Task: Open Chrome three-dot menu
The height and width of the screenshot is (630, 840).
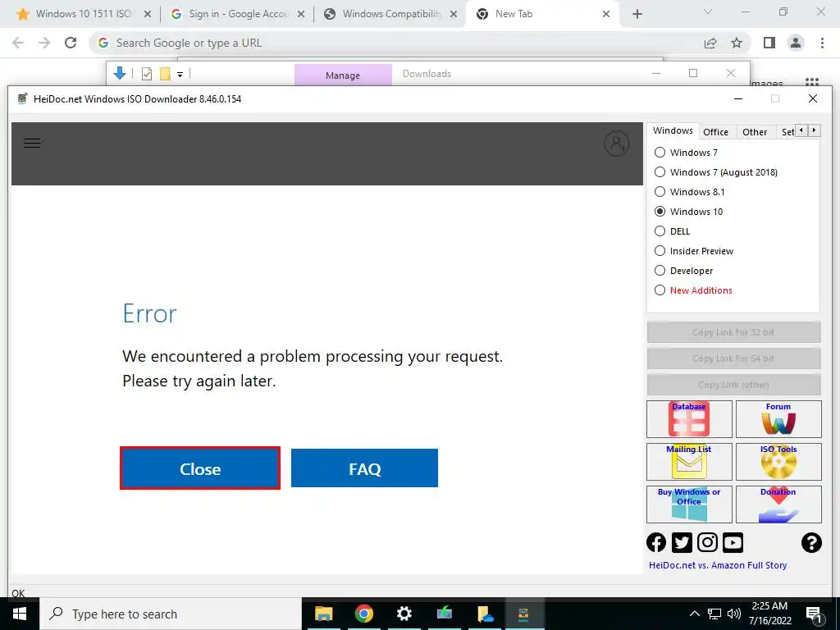Action: [x=822, y=43]
